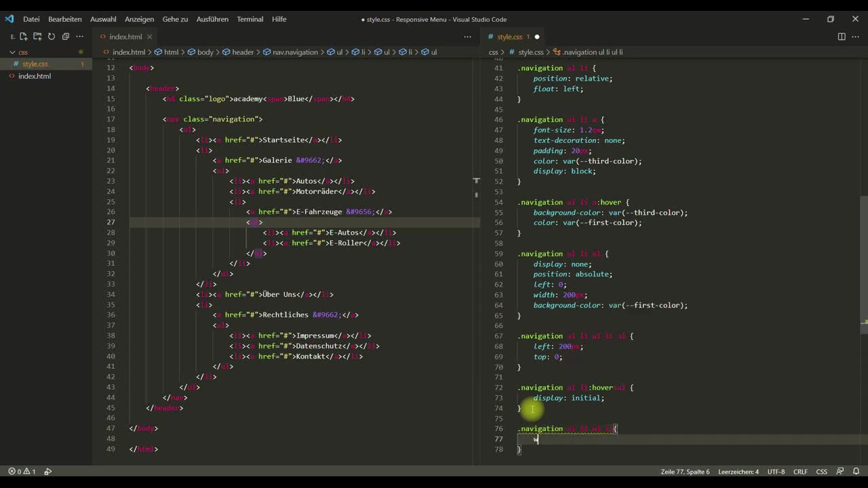This screenshot has height=488, width=868.
Task: Open errors and warnings in status bar
Action: 22,471
